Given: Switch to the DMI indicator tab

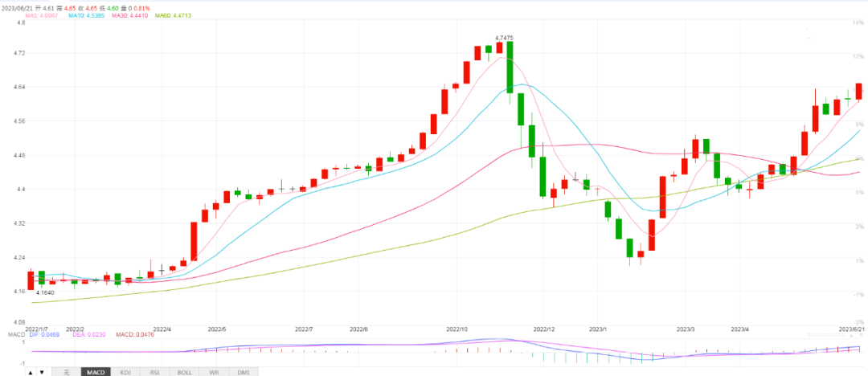Looking at the screenshot, I should (243, 372).
